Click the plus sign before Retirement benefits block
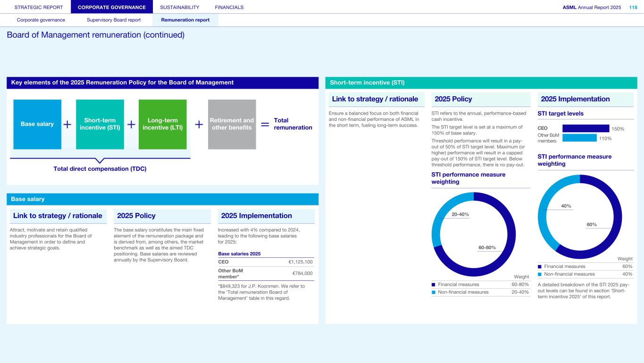 point(199,124)
